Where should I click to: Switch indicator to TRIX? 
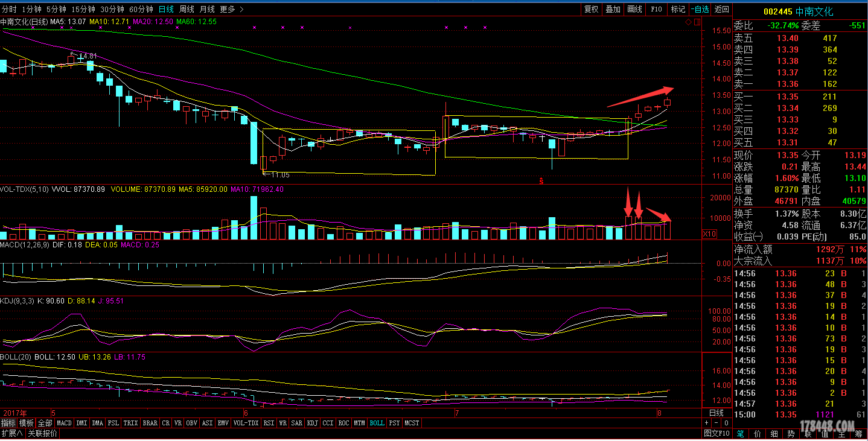tap(130, 423)
